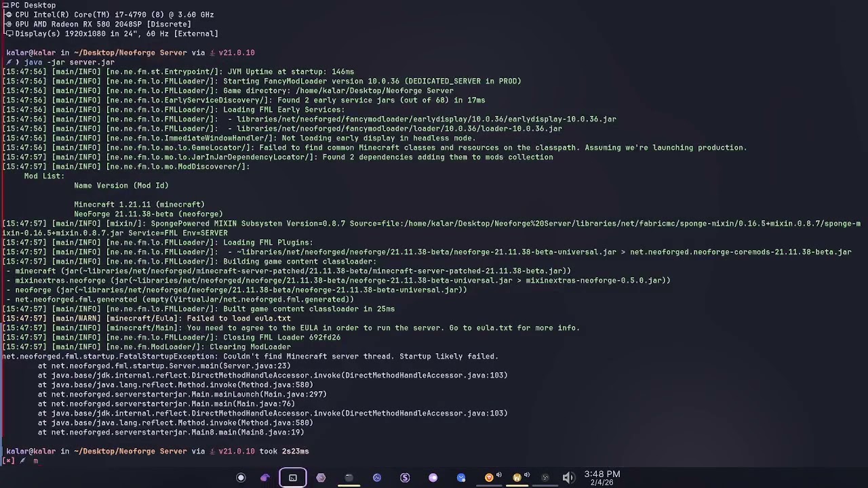The height and width of the screenshot is (488, 868).
Task: Click the loader-10.0.36.jar library line
Action: point(282,128)
